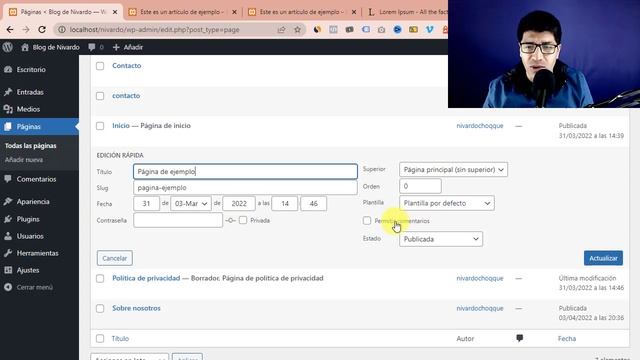This screenshot has height=360, width=640.
Task: Bookmark this page with the star icon
Action: coord(298,29)
